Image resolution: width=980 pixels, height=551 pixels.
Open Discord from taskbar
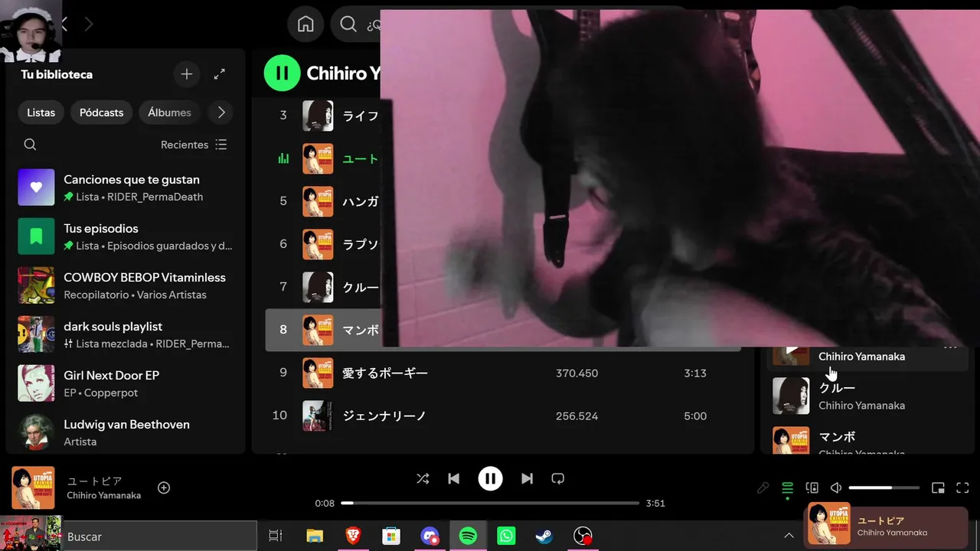[430, 536]
